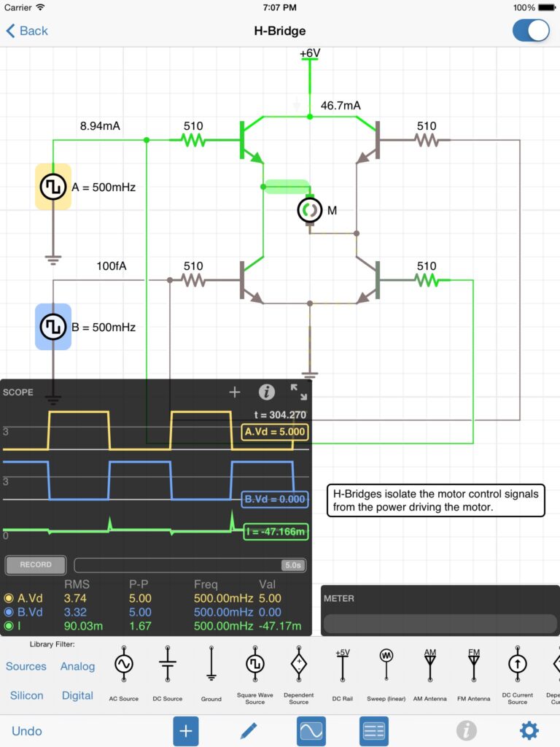Open the oscilloscope waveform toolbar button
This screenshot has width=560, height=747.
tap(311, 730)
